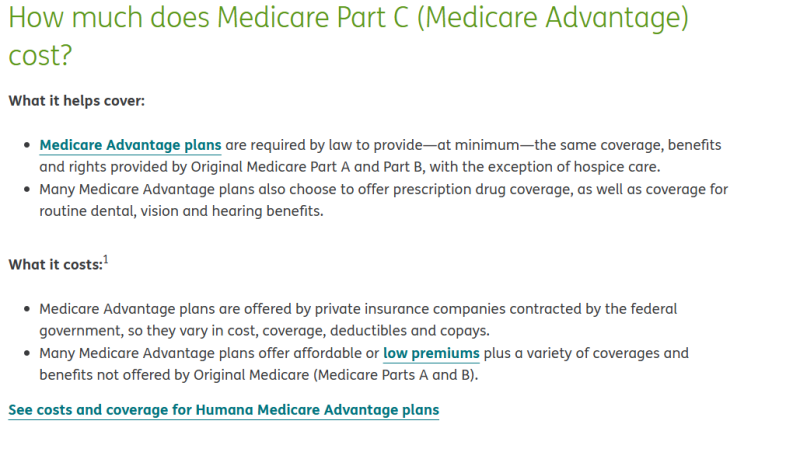Click '(Medicare Advantage)' in the page heading
Screen dimensions: 800x452
click(541, 19)
